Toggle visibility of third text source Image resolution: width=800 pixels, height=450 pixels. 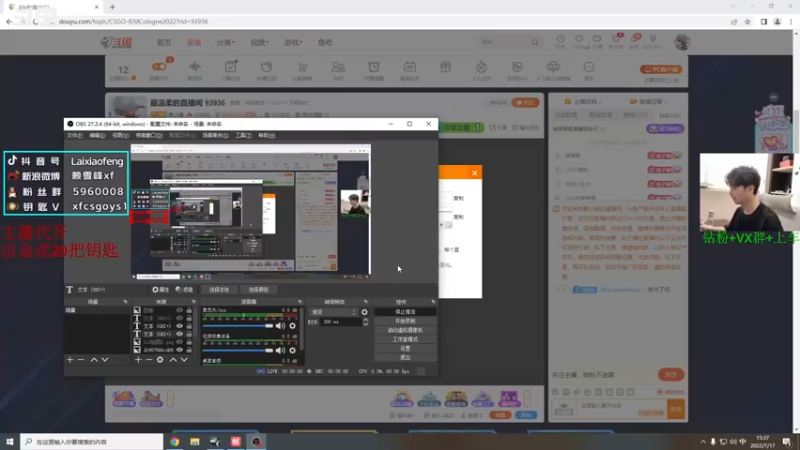coord(179,326)
